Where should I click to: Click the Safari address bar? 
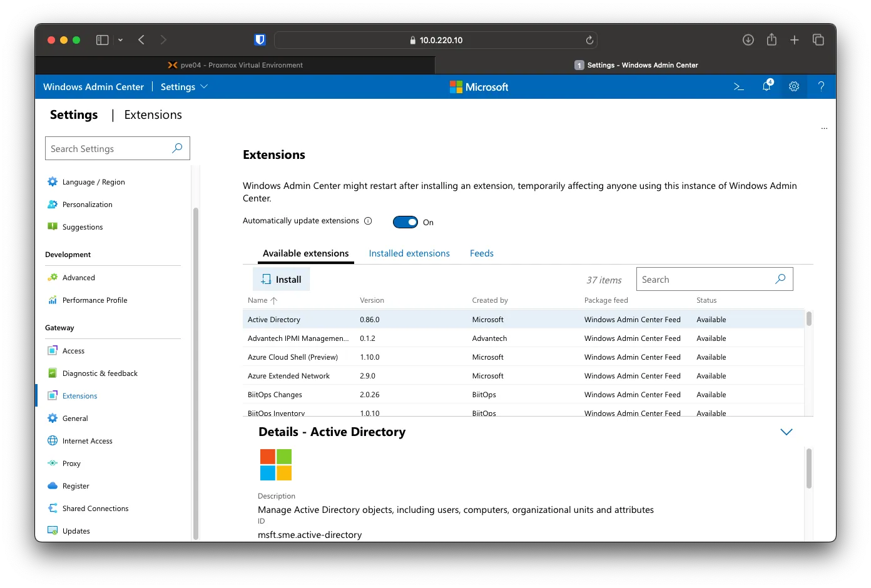[435, 40]
